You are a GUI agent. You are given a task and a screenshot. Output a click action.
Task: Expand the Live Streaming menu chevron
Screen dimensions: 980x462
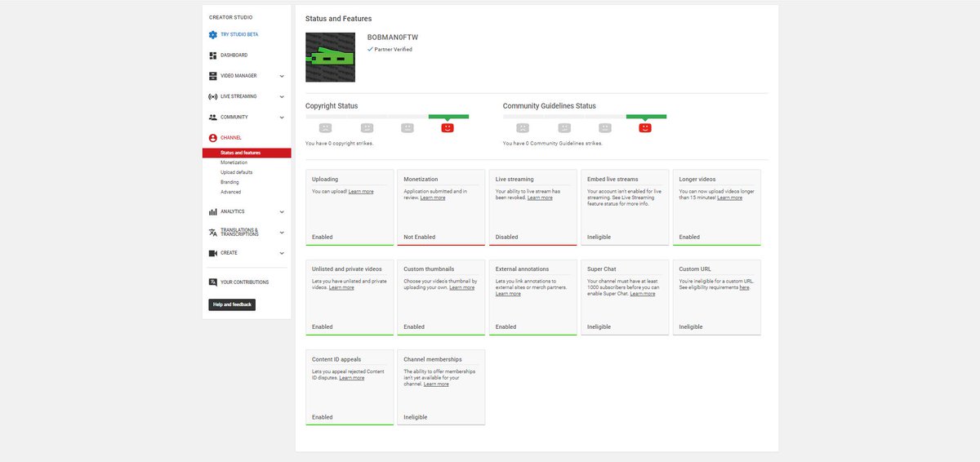click(x=282, y=96)
